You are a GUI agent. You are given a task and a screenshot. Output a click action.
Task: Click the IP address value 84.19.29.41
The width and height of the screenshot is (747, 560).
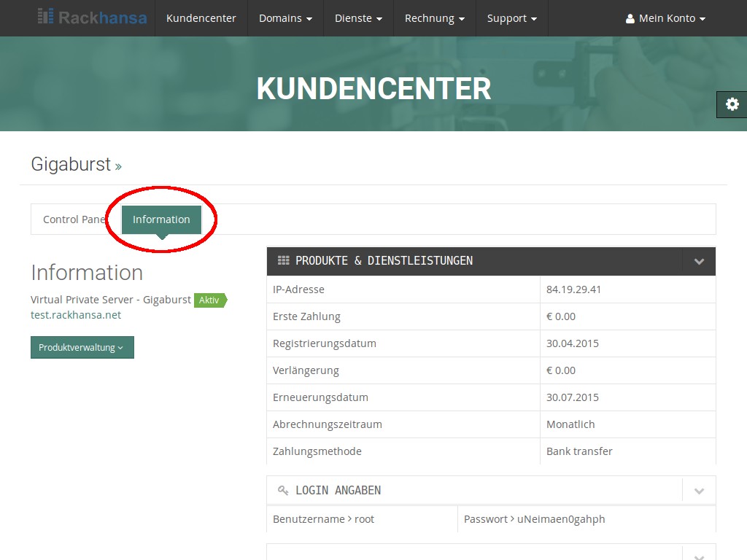[573, 289]
